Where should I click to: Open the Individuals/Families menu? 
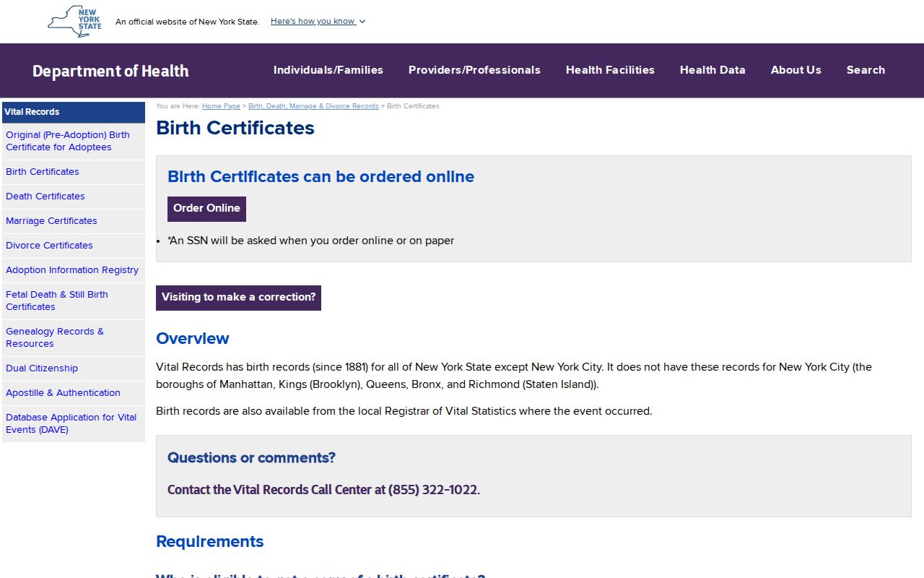pos(328,70)
